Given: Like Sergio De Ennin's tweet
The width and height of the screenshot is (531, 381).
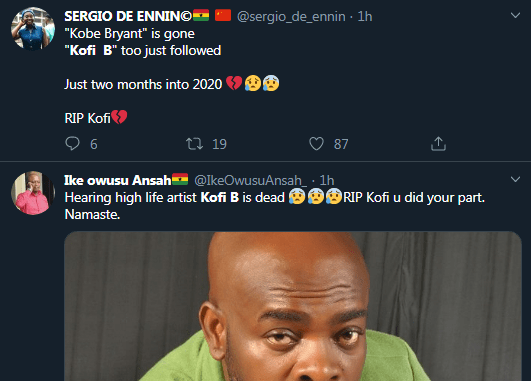Looking at the screenshot, I should tap(316, 144).
